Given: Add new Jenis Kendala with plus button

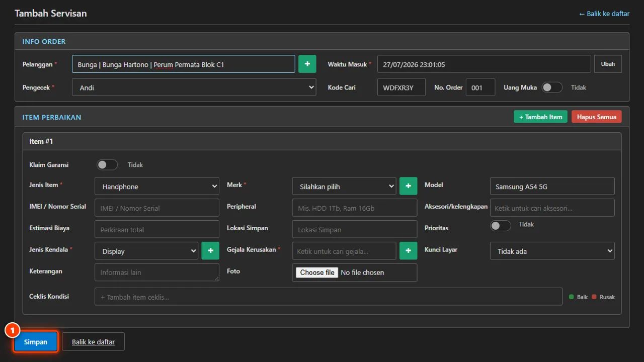Looking at the screenshot, I should pyautogui.click(x=210, y=251).
